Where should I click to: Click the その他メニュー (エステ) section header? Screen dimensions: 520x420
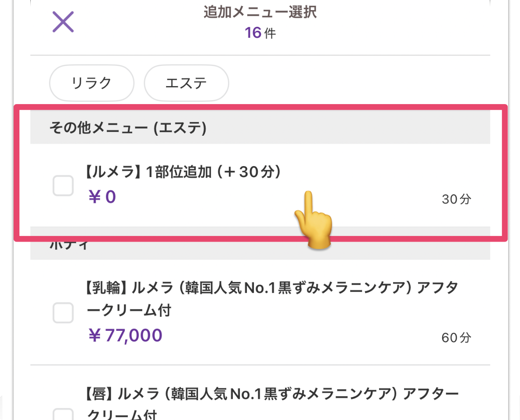pos(128,128)
